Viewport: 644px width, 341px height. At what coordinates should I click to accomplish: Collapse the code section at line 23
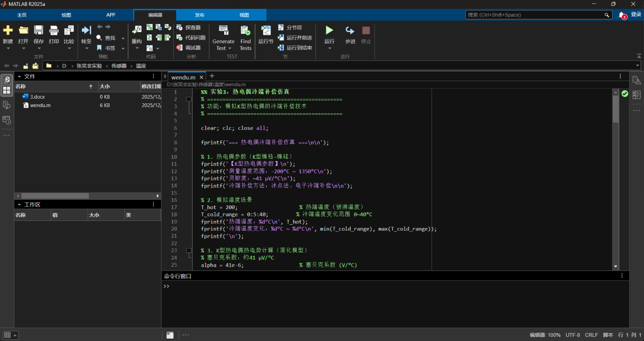pyautogui.click(x=189, y=250)
